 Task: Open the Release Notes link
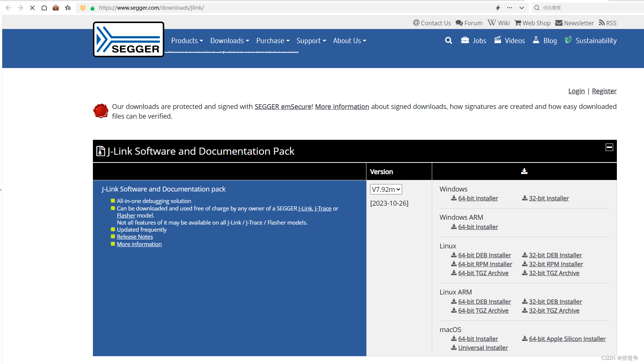point(135,237)
